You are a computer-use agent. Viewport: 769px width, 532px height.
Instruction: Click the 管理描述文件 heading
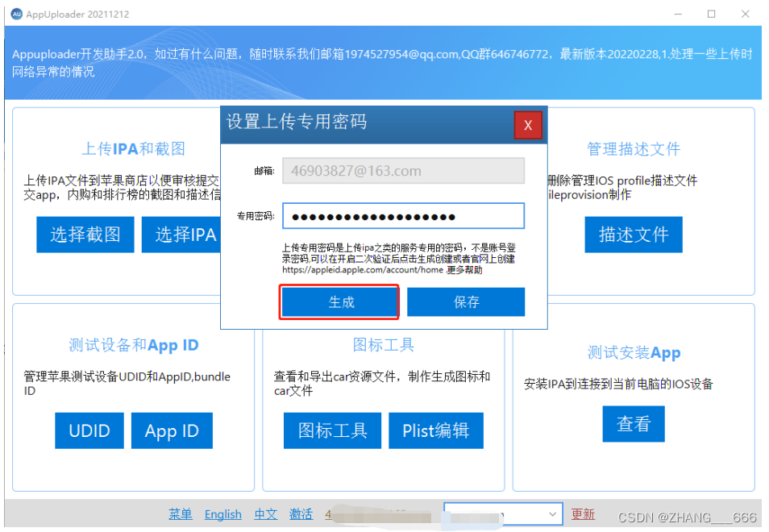pos(634,148)
